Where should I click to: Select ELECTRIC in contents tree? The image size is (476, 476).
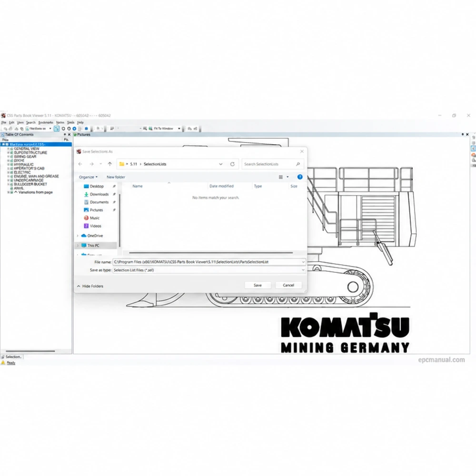coord(22,172)
